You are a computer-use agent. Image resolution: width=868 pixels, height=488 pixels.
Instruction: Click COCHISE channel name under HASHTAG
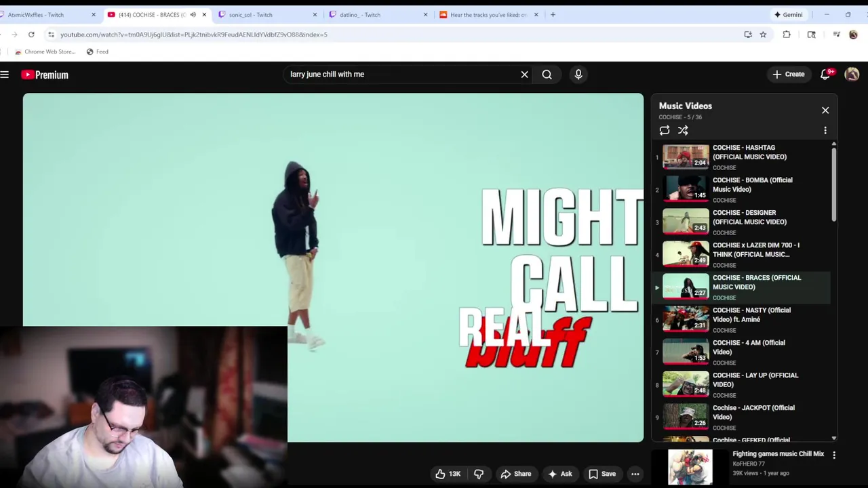click(x=724, y=167)
